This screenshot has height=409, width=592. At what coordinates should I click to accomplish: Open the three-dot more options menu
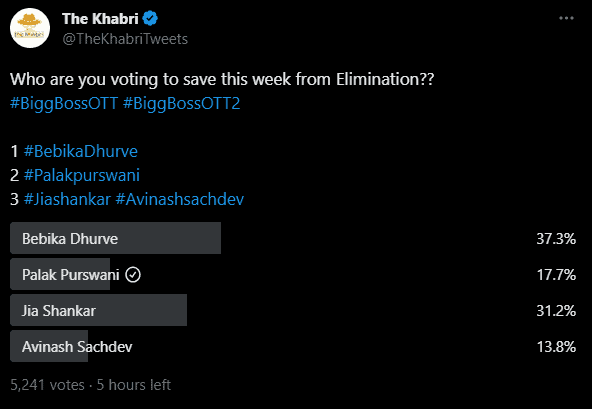pyautogui.click(x=566, y=18)
